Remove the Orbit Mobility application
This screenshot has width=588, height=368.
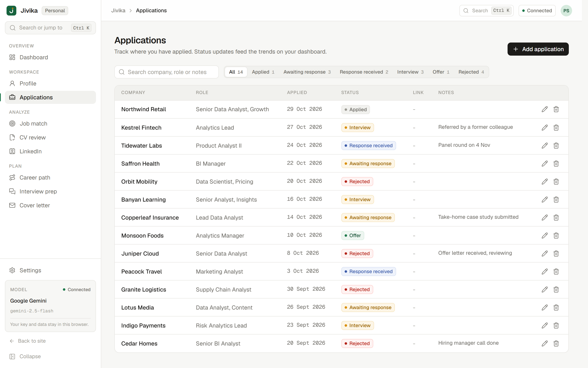[x=556, y=182]
